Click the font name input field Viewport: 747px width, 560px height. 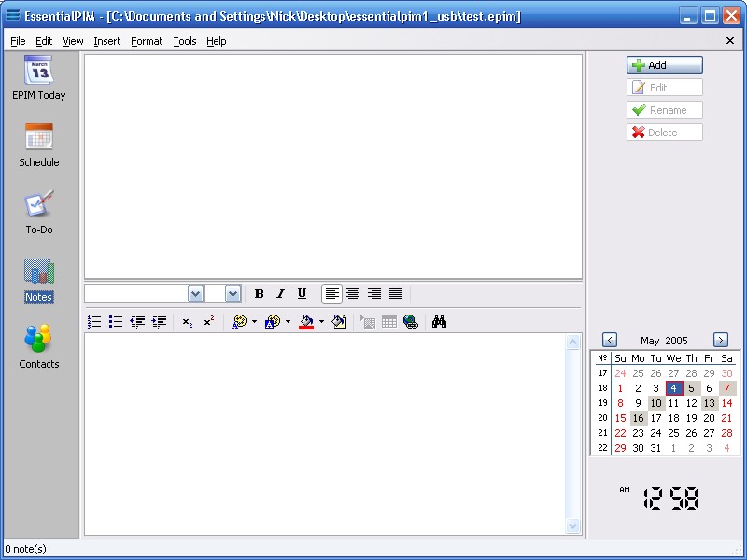[136, 294]
